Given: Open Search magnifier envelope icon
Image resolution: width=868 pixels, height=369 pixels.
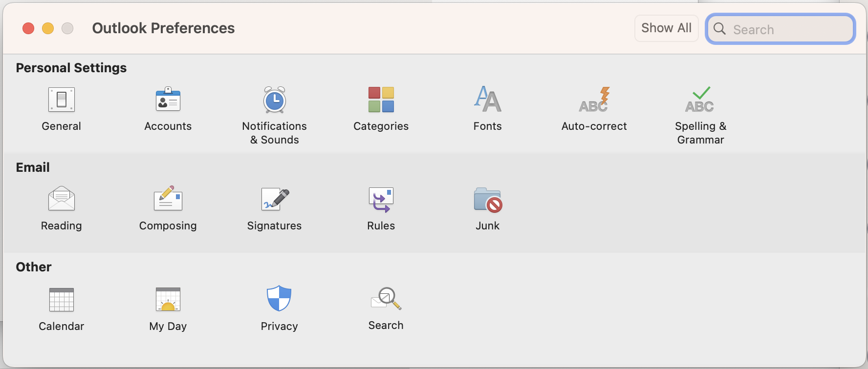Looking at the screenshot, I should coord(386,298).
